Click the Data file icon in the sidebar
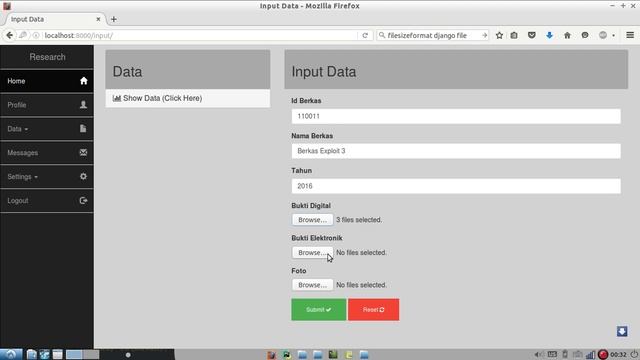This screenshot has width=640, height=360. tap(83, 129)
